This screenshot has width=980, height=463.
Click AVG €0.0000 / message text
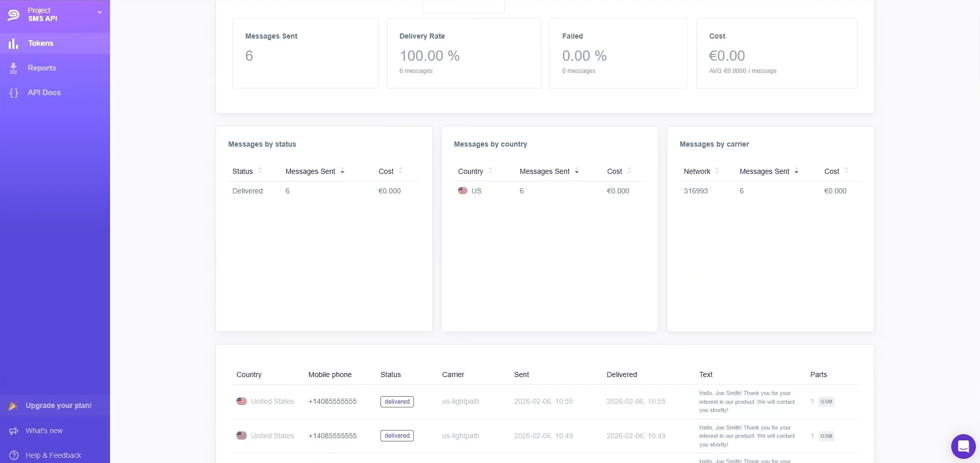(x=742, y=71)
